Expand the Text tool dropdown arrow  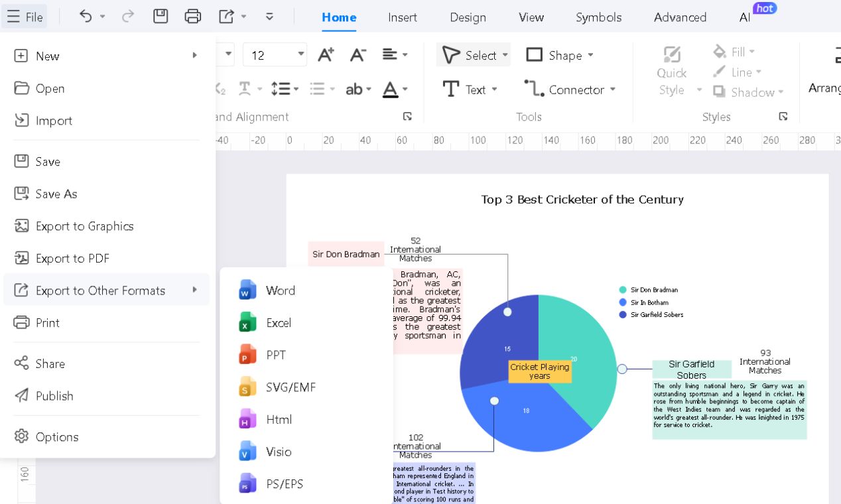tap(494, 90)
